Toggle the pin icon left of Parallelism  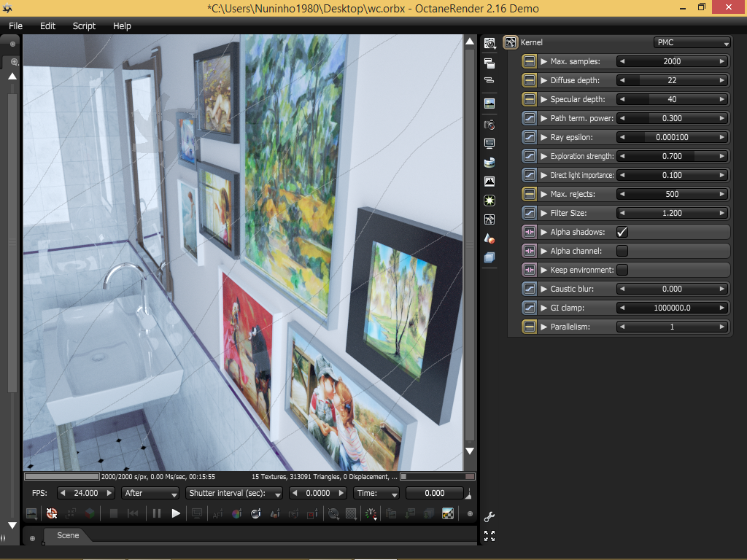pos(530,327)
